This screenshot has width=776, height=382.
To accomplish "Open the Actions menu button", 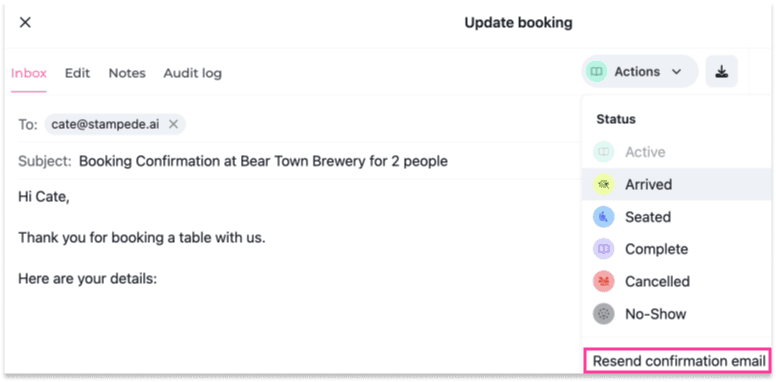I will pos(639,72).
